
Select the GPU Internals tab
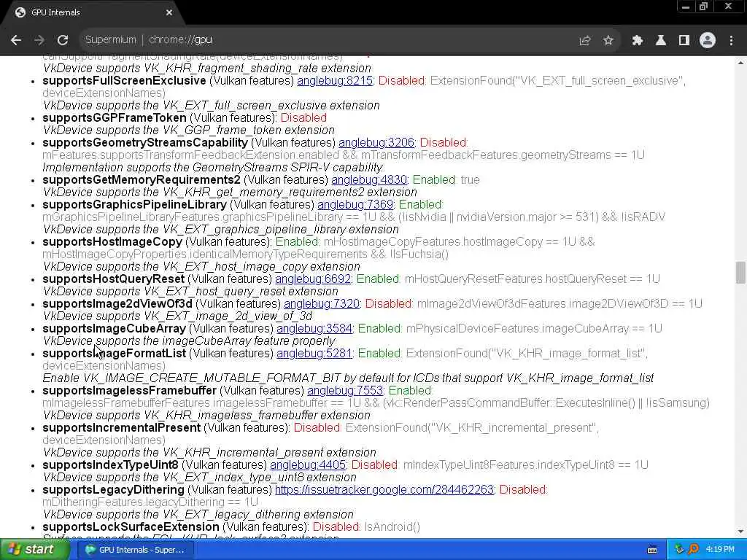coord(93,13)
